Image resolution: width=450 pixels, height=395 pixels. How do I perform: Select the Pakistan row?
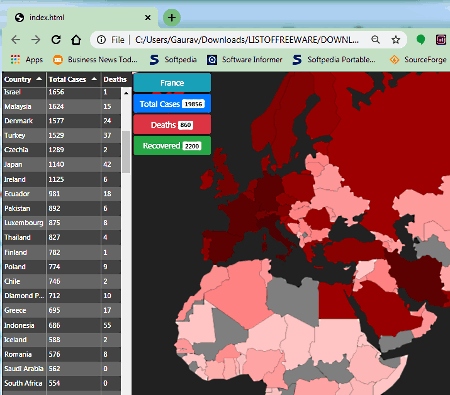point(62,208)
